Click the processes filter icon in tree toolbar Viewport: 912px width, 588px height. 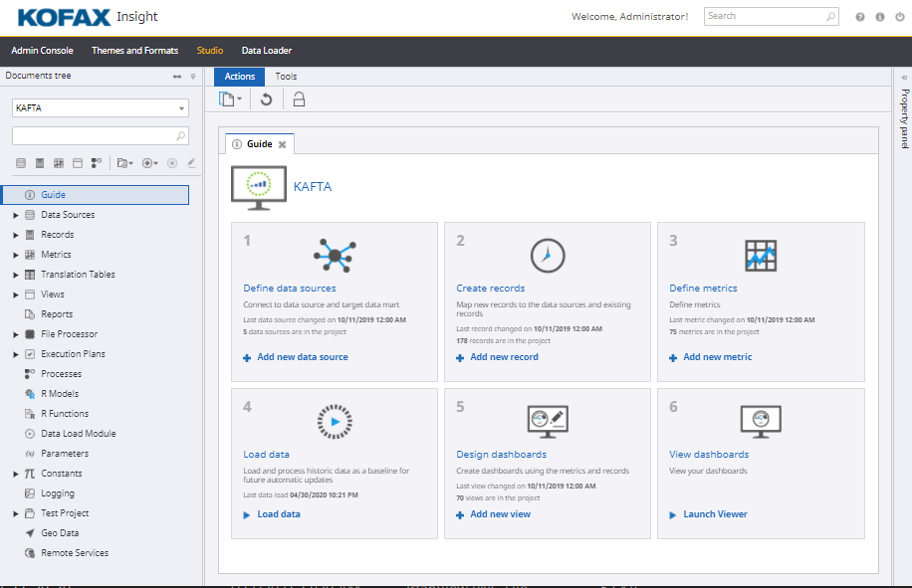tap(97, 163)
